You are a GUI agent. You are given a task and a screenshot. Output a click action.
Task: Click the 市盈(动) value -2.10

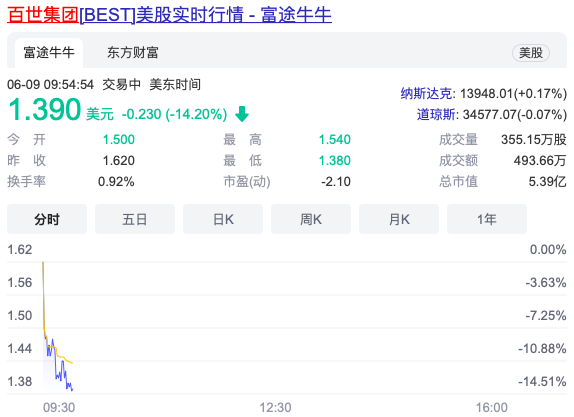(x=336, y=182)
